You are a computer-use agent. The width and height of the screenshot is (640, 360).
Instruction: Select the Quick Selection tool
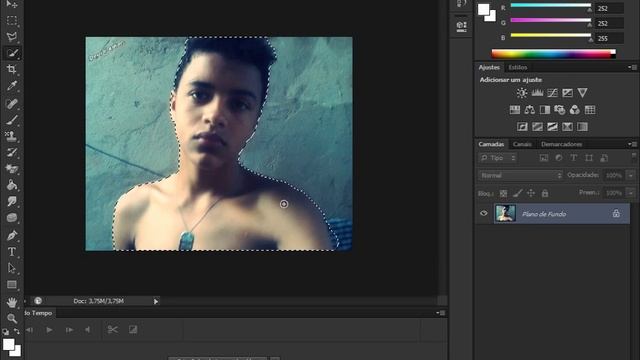[12, 53]
